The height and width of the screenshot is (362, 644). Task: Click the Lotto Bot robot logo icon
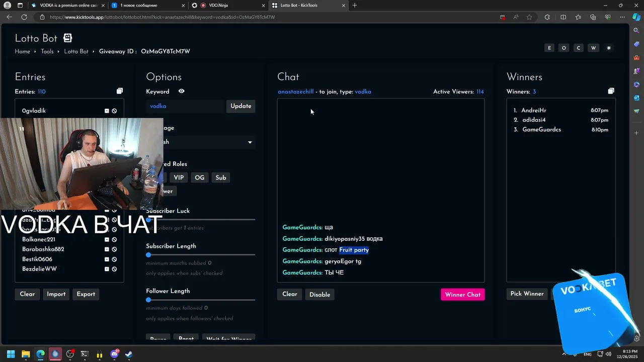pos(68,38)
